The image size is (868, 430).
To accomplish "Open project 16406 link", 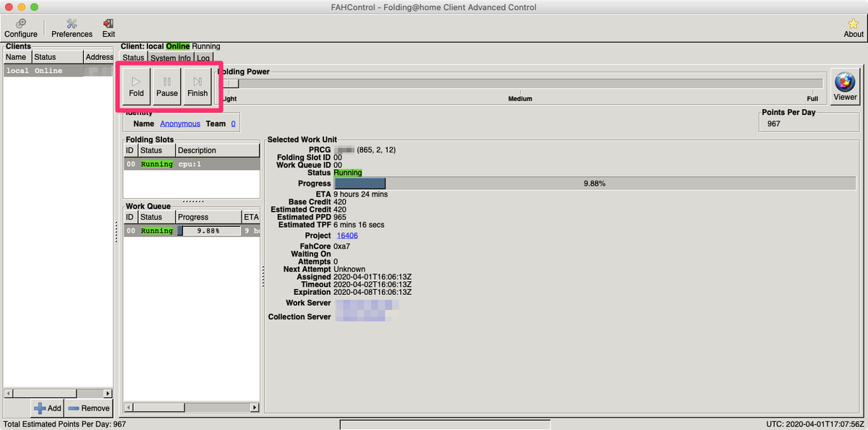I will coord(347,236).
